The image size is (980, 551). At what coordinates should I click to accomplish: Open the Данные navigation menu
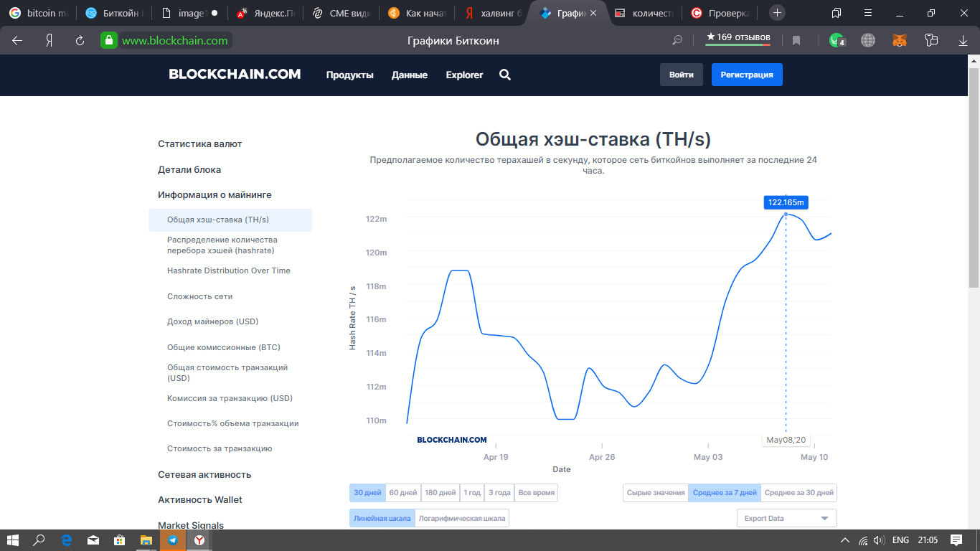[410, 75]
